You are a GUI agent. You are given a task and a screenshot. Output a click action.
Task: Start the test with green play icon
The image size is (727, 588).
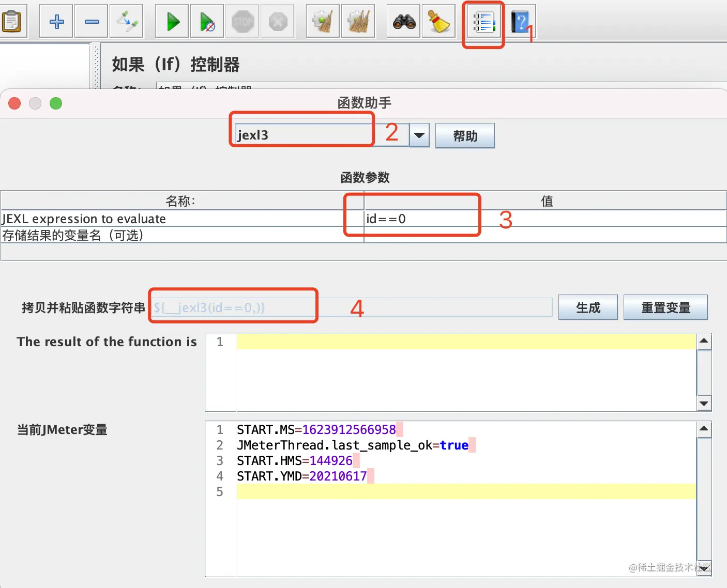tap(172, 21)
